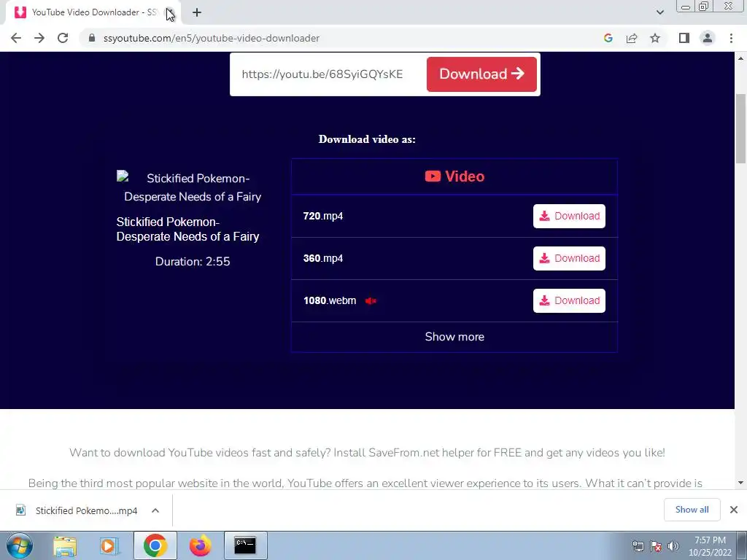Go forward using the browser forward arrow
Screen dimensions: 747x560
[39, 38]
